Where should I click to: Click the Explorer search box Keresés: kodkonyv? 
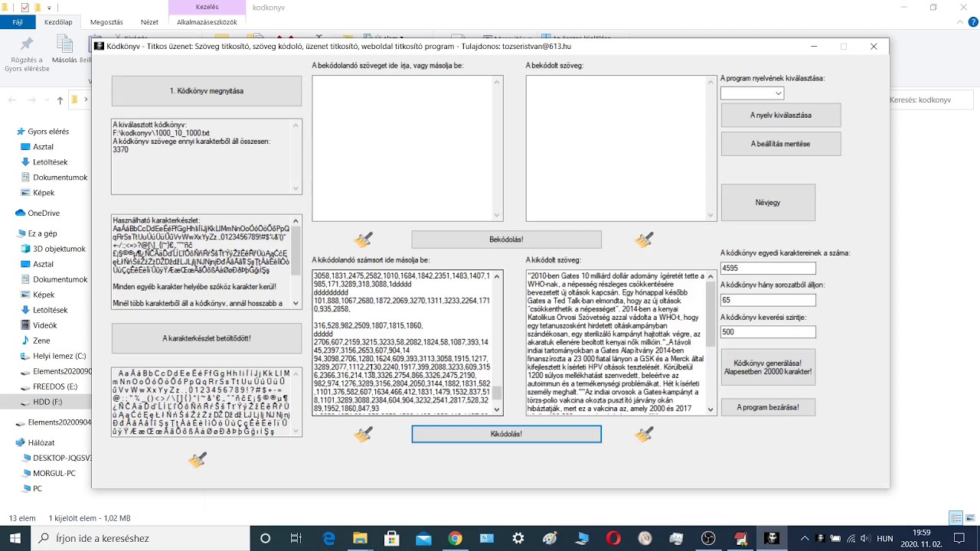(x=932, y=100)
